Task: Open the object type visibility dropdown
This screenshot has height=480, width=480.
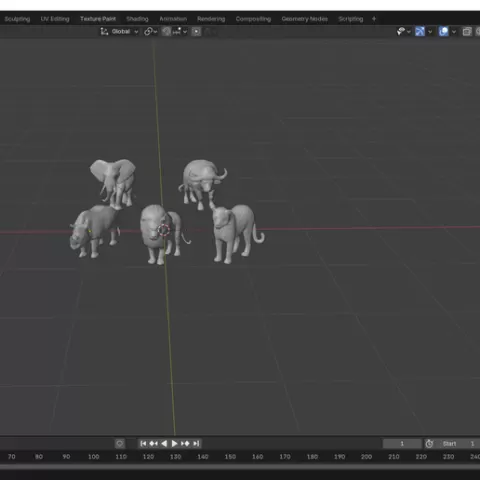Action: click(x=403, y=32)
